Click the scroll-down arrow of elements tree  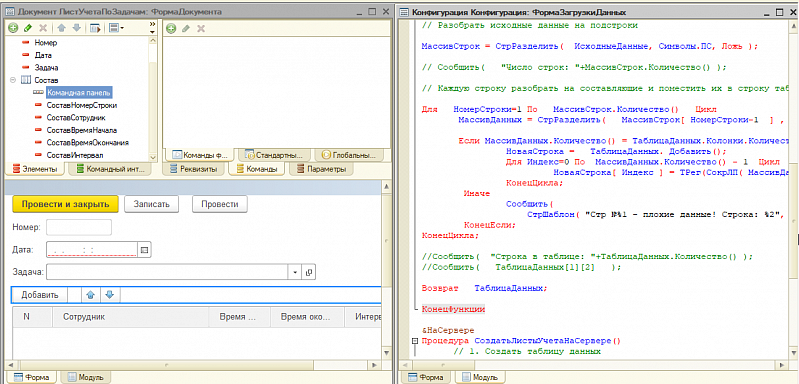152,157
